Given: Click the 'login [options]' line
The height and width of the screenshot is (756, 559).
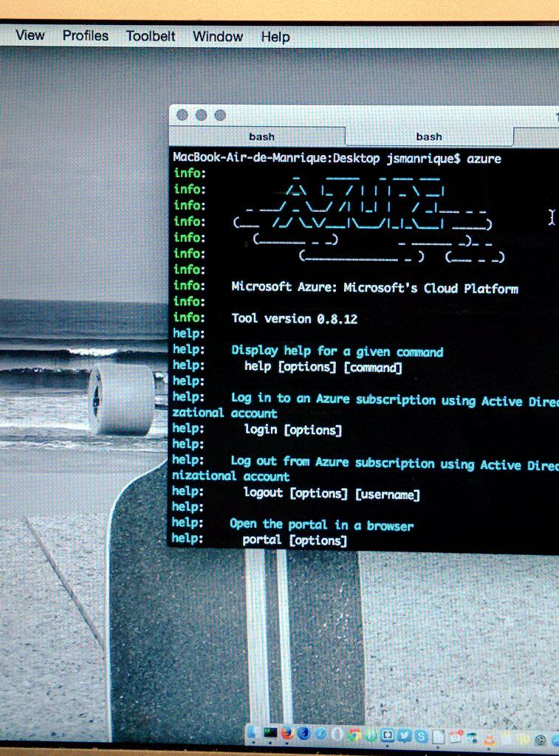Looking at the screenshot, I should point(292,429).
